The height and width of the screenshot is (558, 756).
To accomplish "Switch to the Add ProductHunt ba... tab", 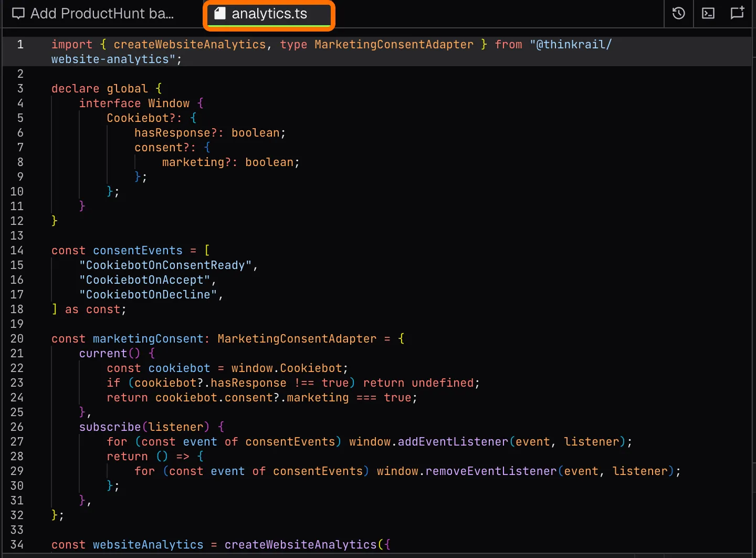I will click(93, 14).
